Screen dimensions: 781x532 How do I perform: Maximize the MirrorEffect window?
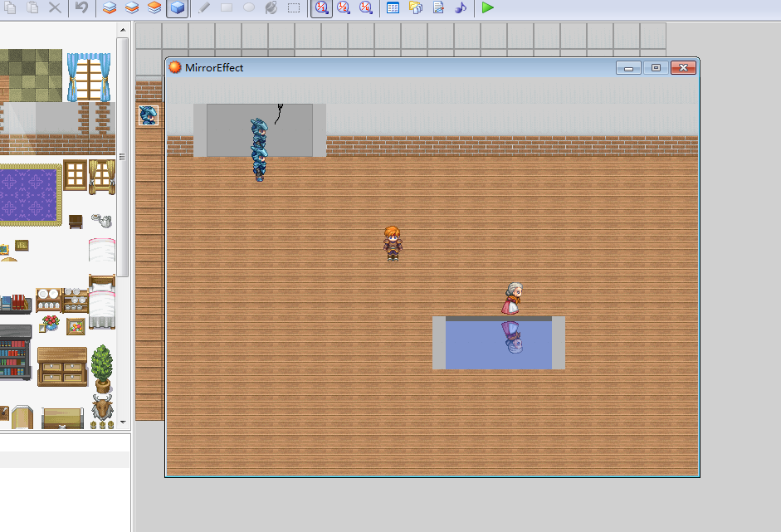[x=656, y=68]
